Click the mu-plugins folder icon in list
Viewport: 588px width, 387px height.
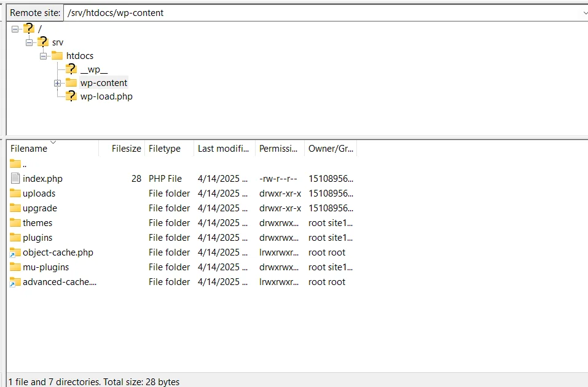pos(15,267)
